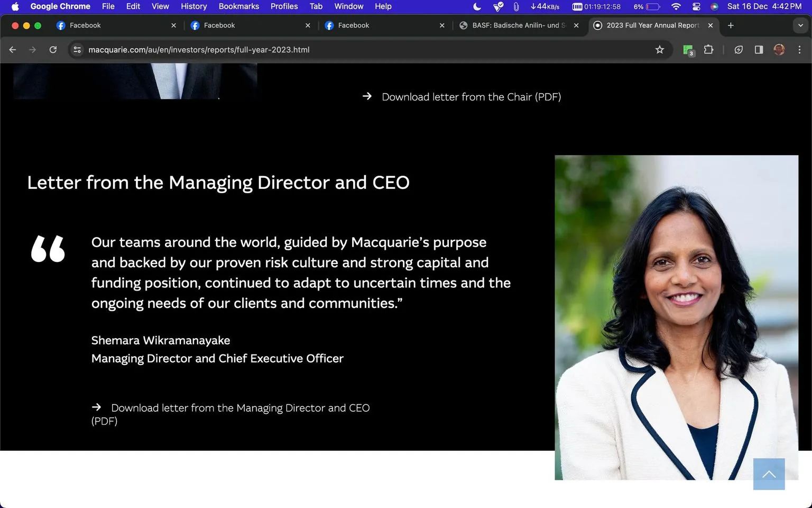The height and width of the screenshot is (508, 812).
Task: Click the Chrome profile avatar
Action: click(779, 49)
